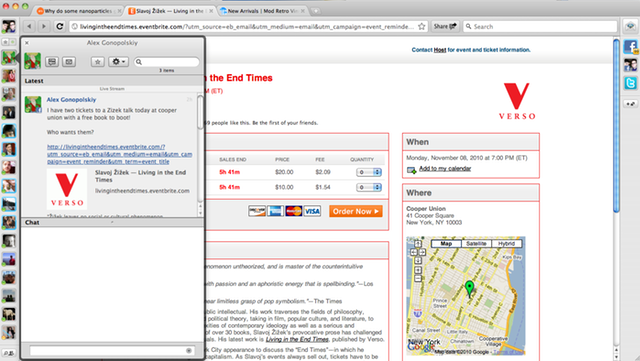Mark Alex Gonopolskiy as favorite with star
Image resolution: width=640 pixels, height=361 pixels.
[98, 62]
